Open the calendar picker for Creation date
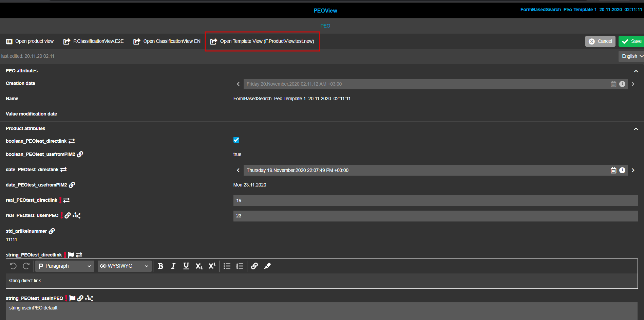The image size is (644, 320). click(613, 84)
